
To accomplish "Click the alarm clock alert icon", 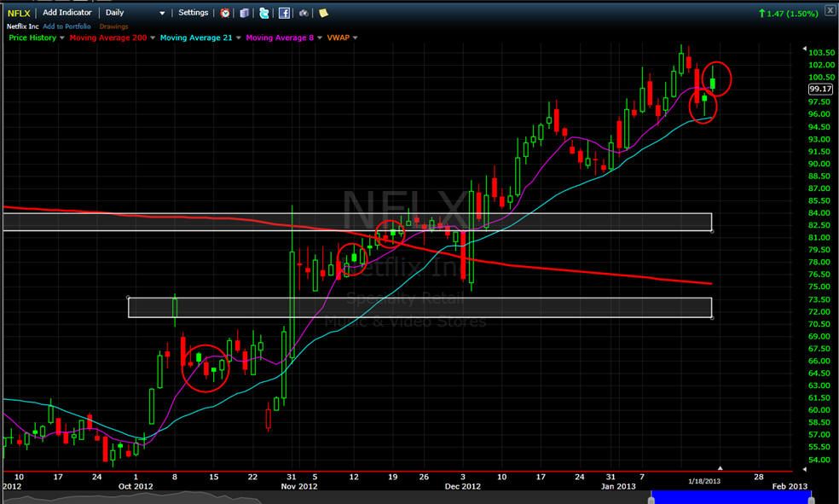I will pos(225,13).
